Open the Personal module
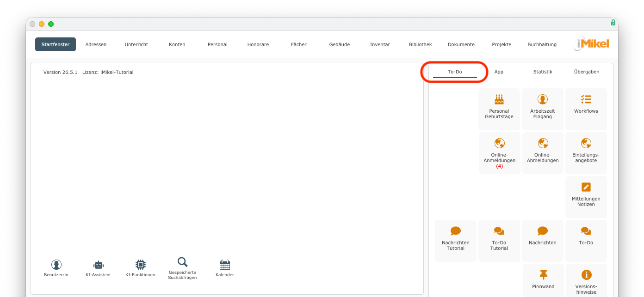Viewport: 644px width, 297px height. point(217,44)
